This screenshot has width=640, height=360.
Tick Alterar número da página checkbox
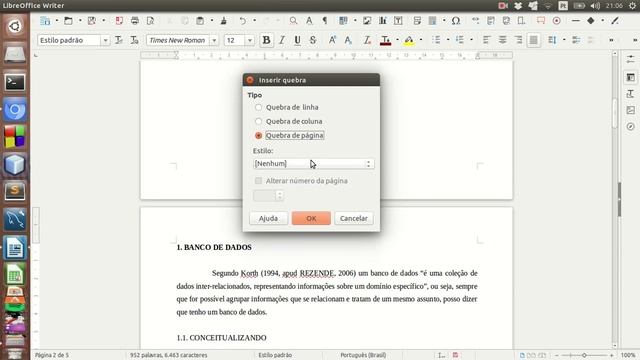coord(258,180)
